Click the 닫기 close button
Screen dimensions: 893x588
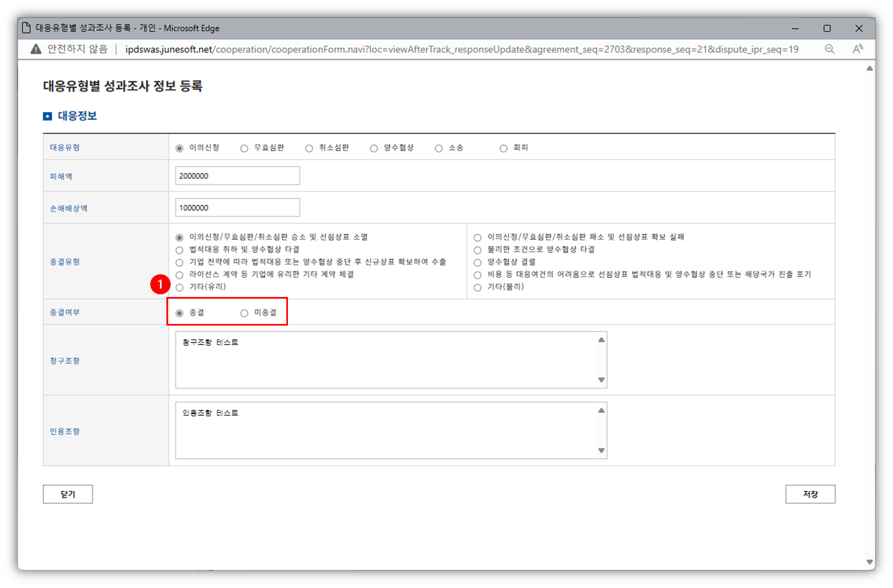(x=68, y=494)
